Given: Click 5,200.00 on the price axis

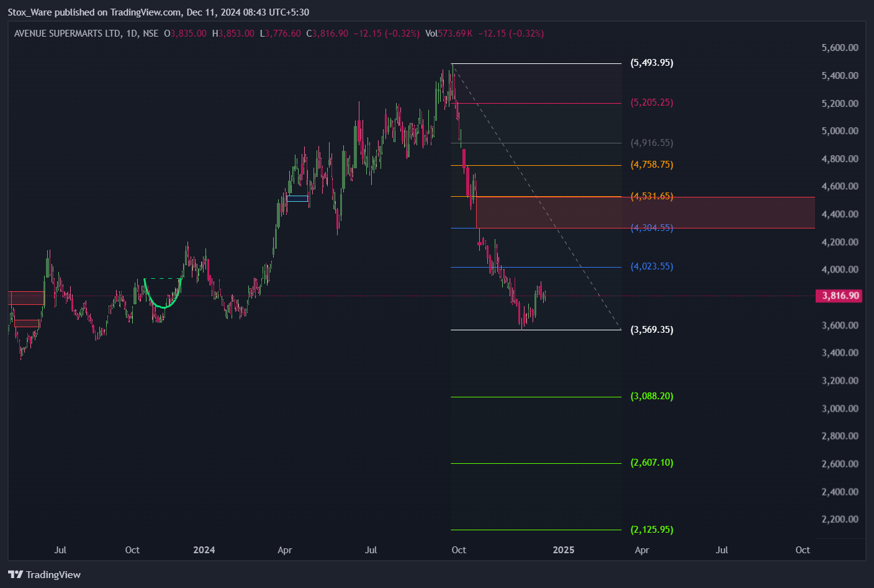Looking at the screenshot, I should point(840,104).
